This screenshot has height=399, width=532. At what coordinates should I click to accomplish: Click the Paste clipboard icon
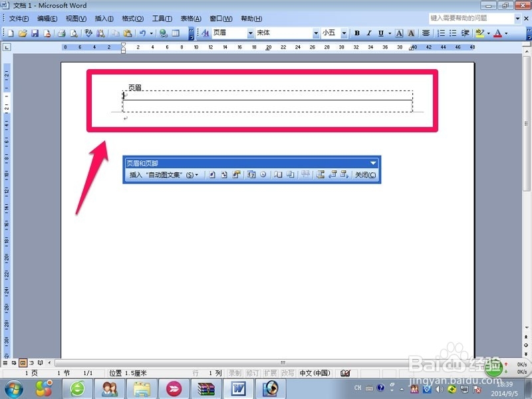(128, 33)
